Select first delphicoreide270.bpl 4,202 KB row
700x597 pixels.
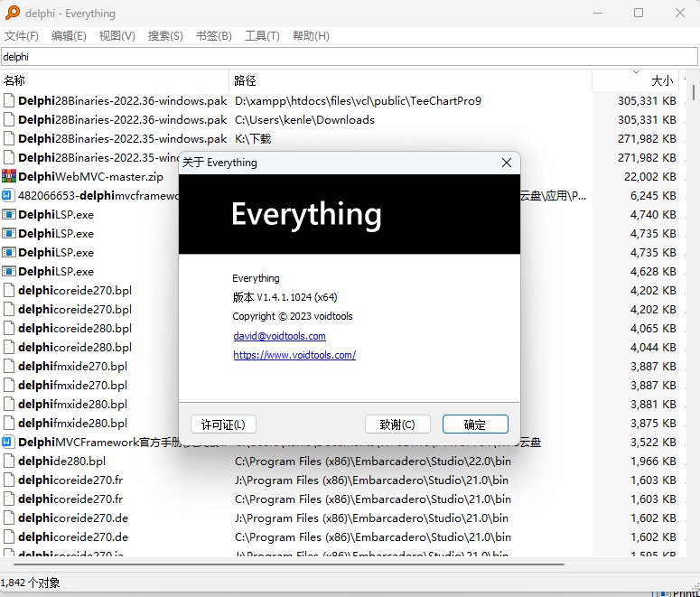click(x=75, y=290)
